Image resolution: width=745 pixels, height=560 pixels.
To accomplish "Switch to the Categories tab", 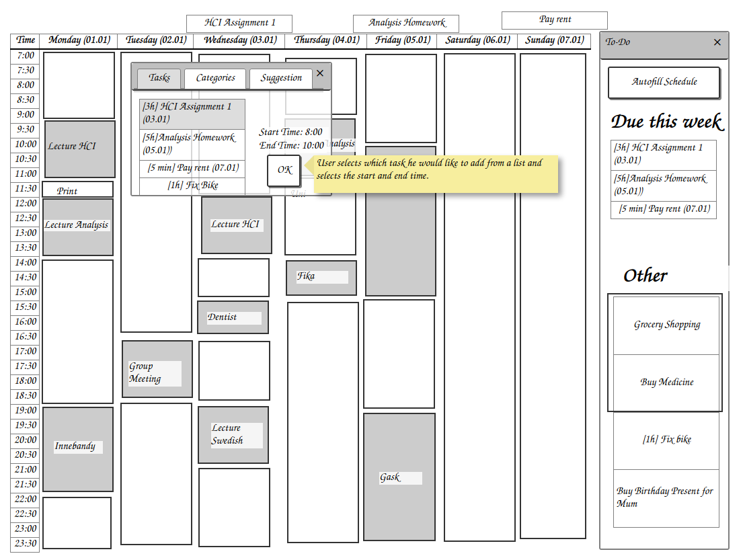I will click(x=215, y=78).
